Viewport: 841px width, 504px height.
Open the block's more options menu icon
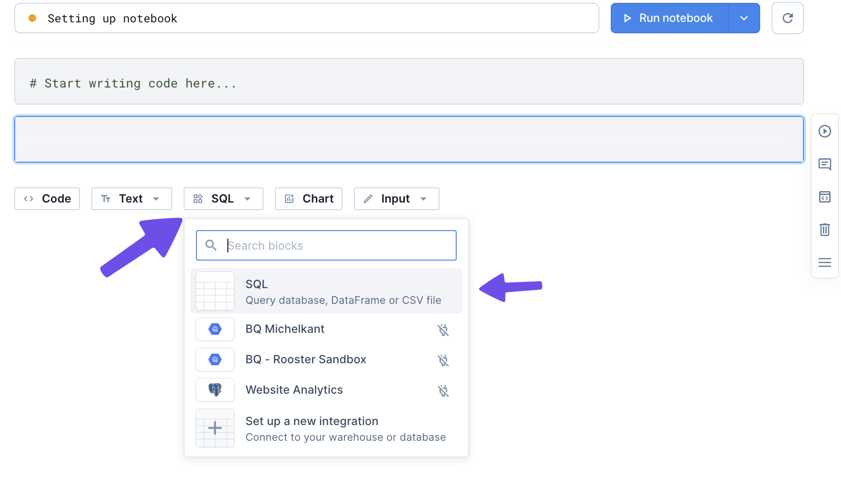click(825, 262)
